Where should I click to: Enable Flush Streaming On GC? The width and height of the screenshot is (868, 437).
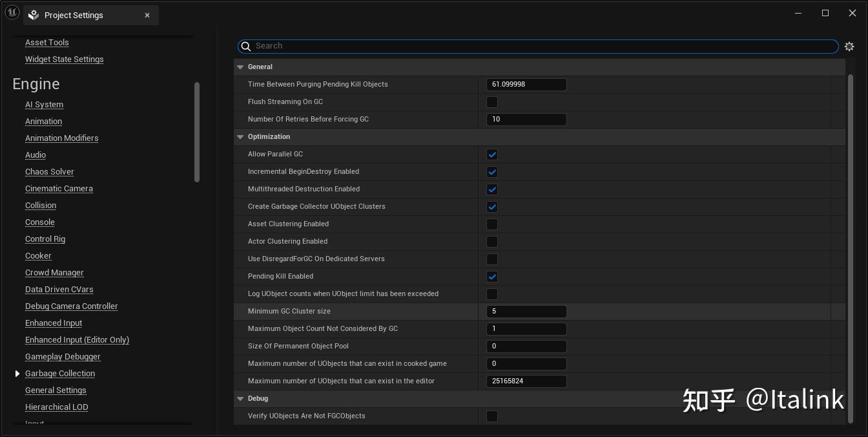492,102
